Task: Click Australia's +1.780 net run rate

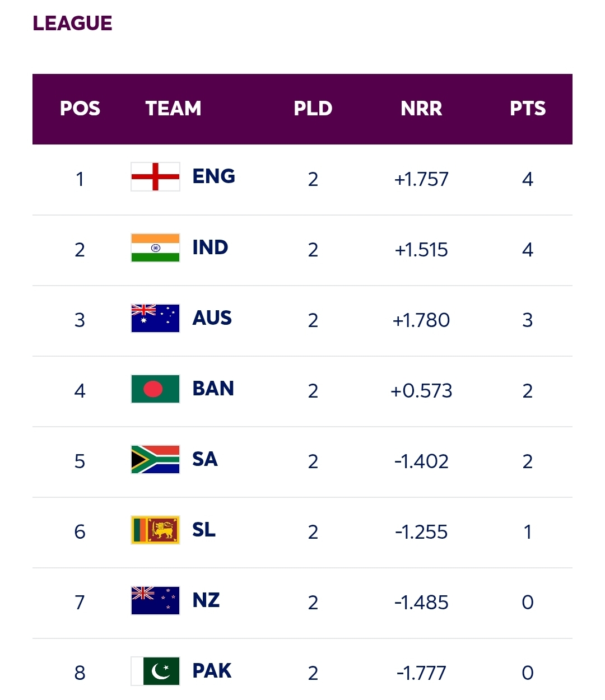Action: 421,320
